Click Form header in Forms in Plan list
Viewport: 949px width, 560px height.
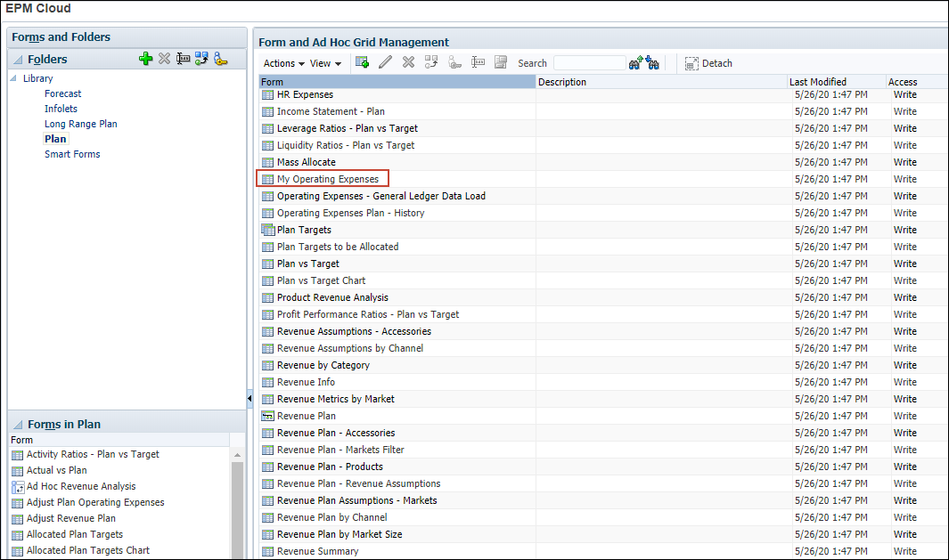pyautogui.click(x=119, y=441)
